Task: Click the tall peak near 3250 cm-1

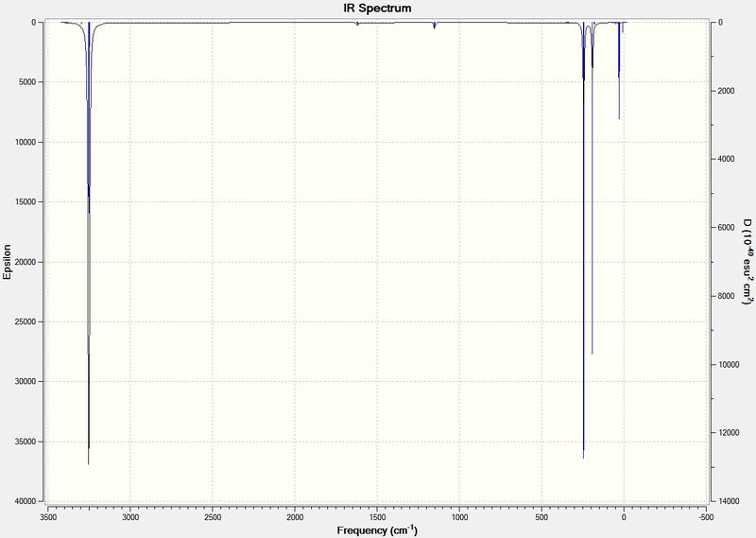Action: click(89, 241)
